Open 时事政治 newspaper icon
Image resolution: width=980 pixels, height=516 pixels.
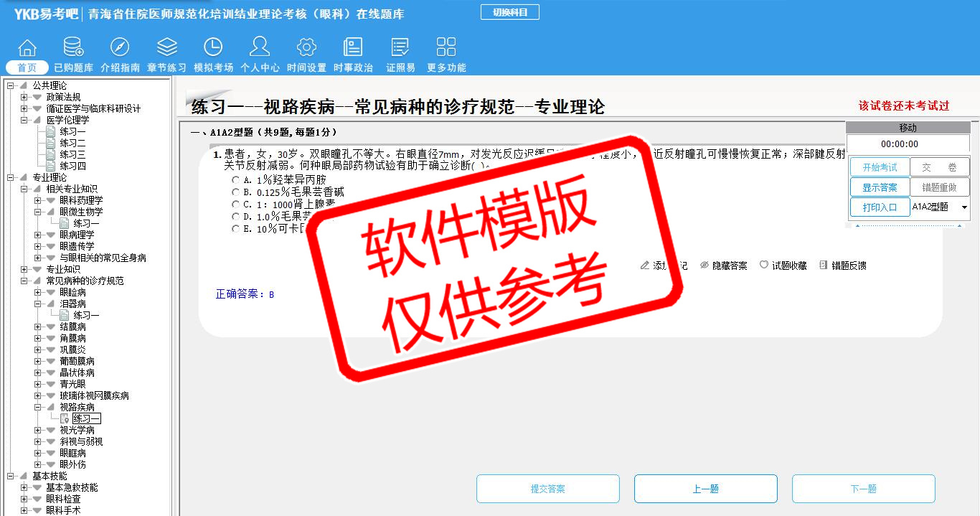(x=353, y=48)
